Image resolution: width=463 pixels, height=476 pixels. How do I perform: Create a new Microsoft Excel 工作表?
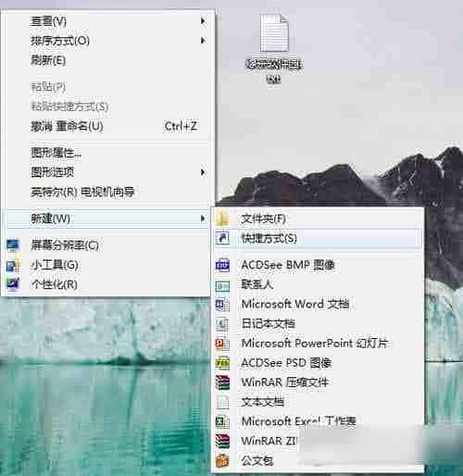coord(318,421)
